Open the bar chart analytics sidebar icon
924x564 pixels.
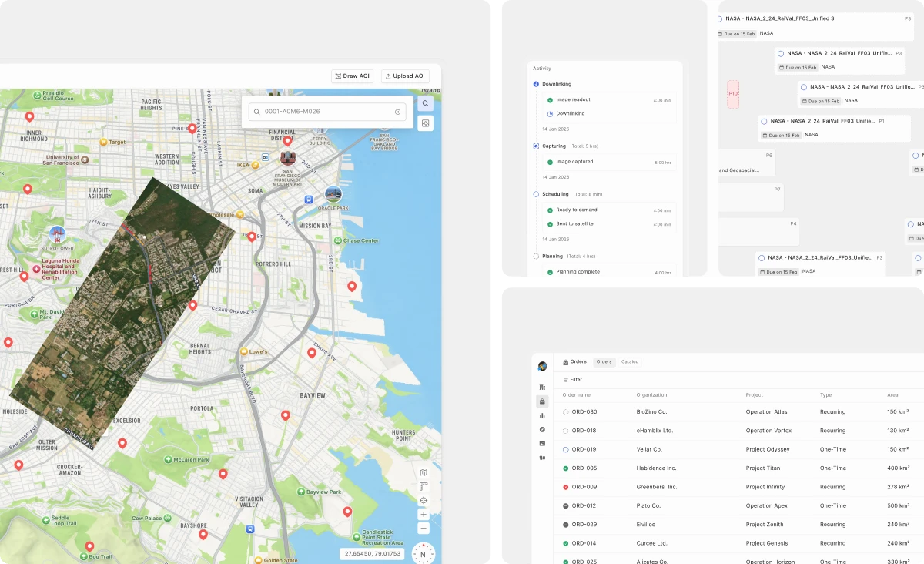coord(542,415)
